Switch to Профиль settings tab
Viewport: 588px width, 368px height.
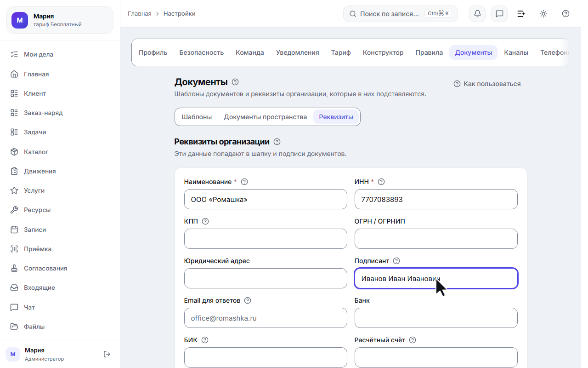[x=153, y=52]
